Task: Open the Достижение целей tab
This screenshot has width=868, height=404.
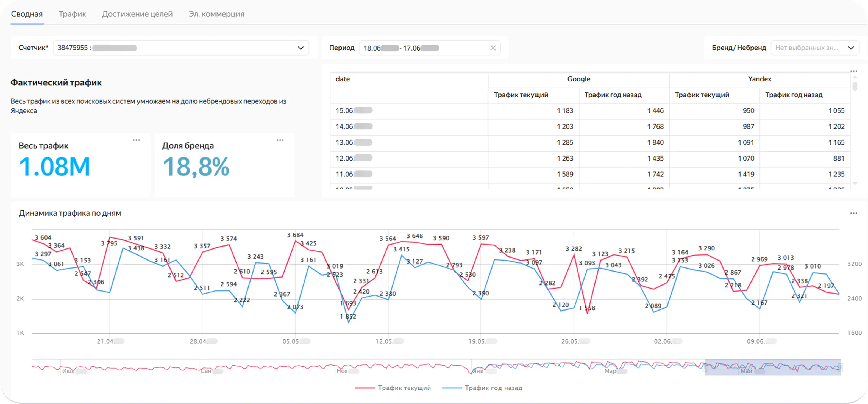Action: pos(137,14)
